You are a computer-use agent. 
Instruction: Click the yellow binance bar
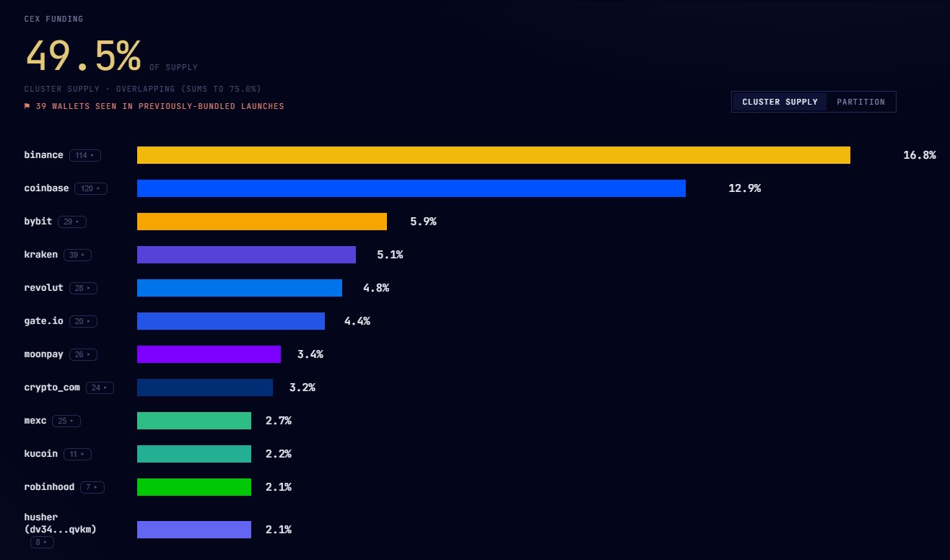click(x=494, y=155)
